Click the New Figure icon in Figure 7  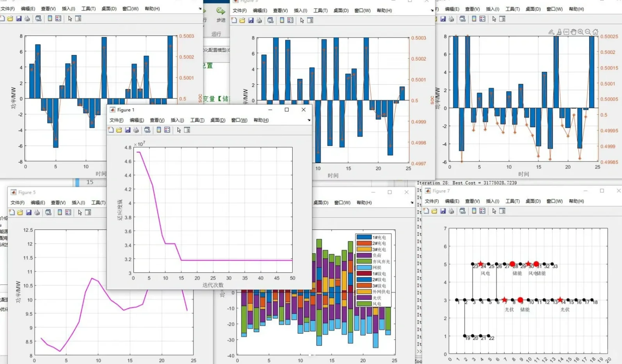click(x=427, y=211)
